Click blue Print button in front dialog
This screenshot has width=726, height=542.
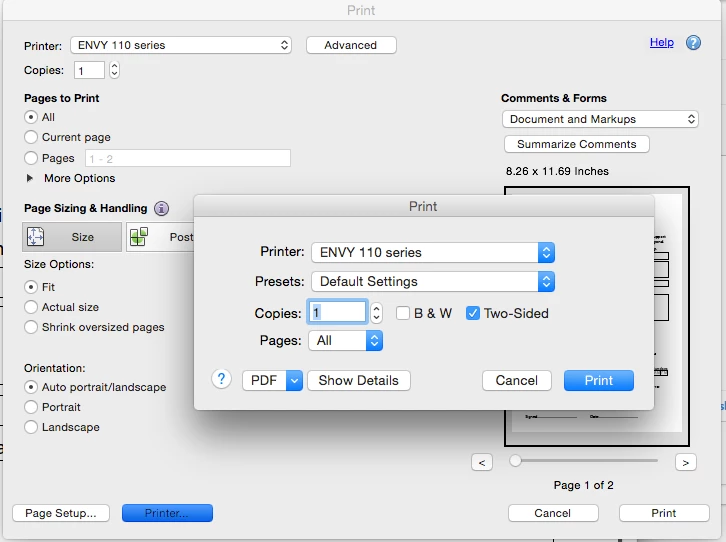(x=599, y=380)
